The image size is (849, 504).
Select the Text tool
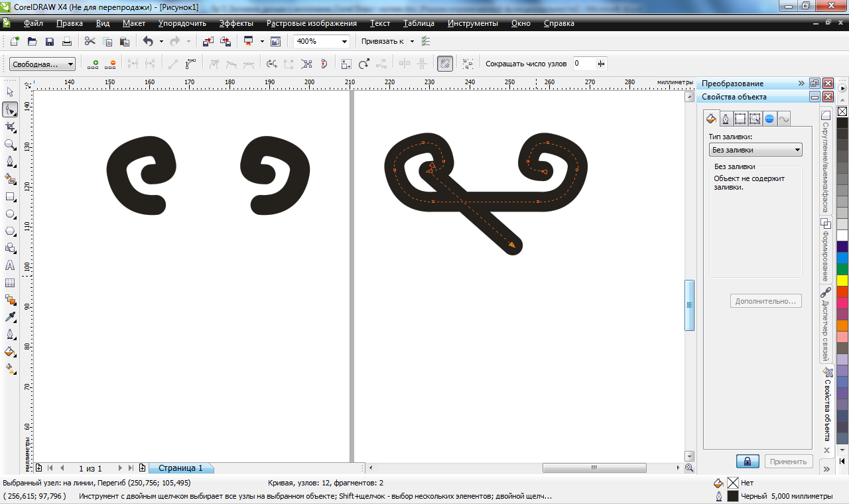(10, 265)
